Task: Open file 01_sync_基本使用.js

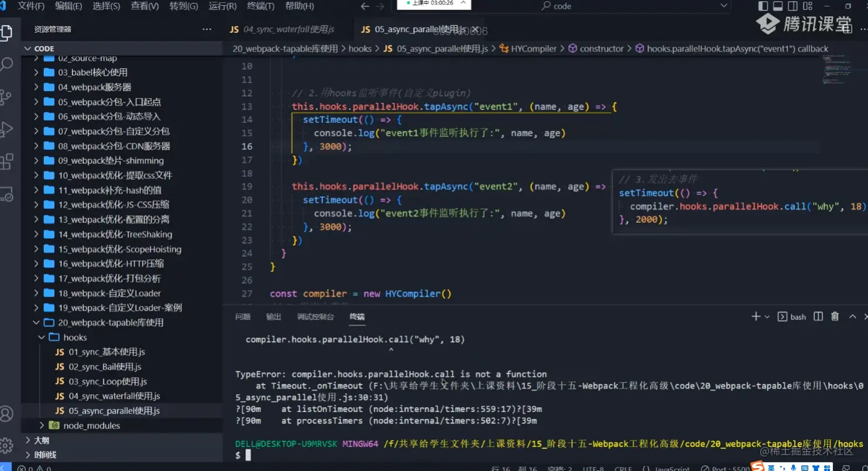Action: [122, 352]
